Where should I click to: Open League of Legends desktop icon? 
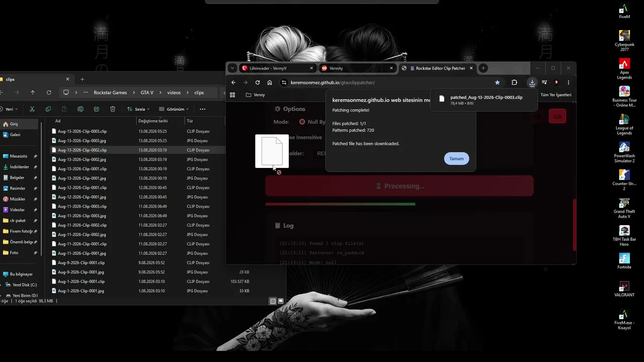[624, 124]
